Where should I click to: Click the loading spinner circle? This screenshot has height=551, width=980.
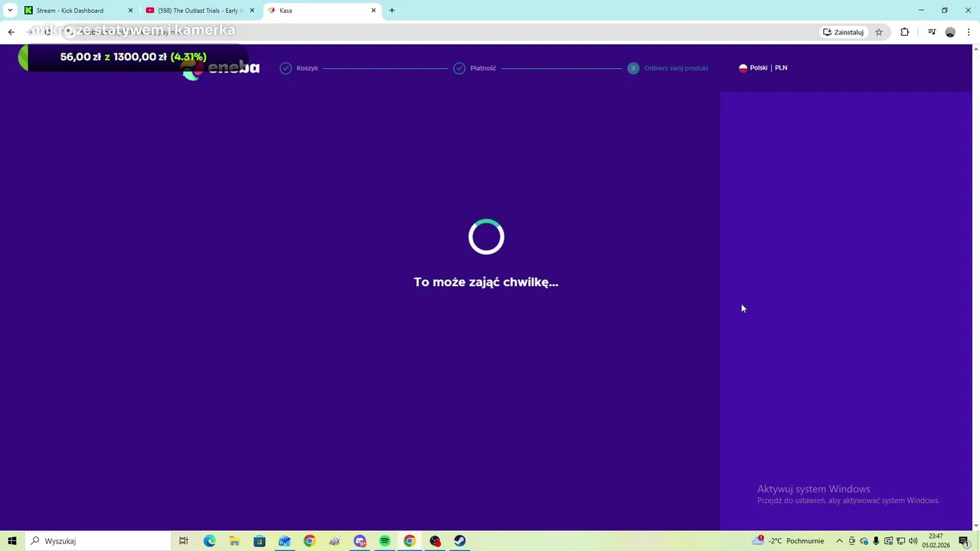(486, 237)
